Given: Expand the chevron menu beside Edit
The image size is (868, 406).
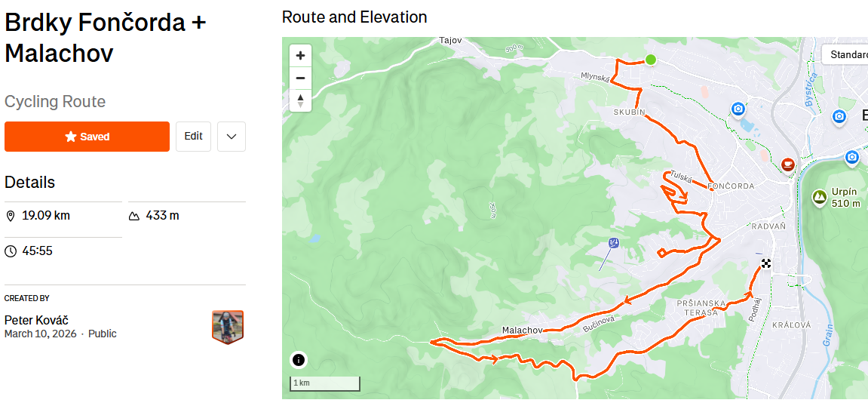Looking at the screenshot, I should 232,137.
